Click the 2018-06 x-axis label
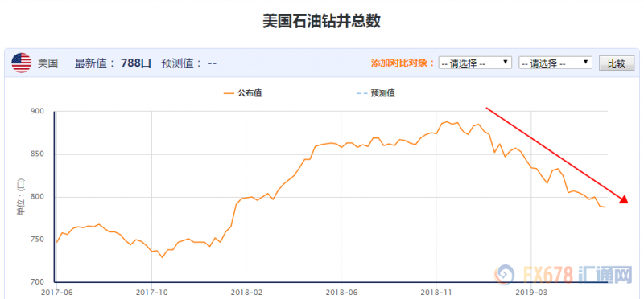 pos(341,293)
